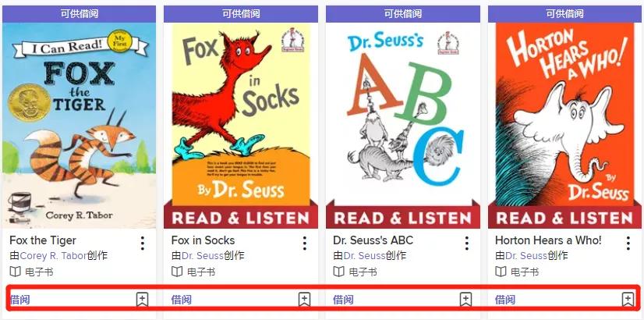644x320 pixels.
Task: Borrow Dr. Seuss's ABC with 借阅
Action: pos(343,300)
